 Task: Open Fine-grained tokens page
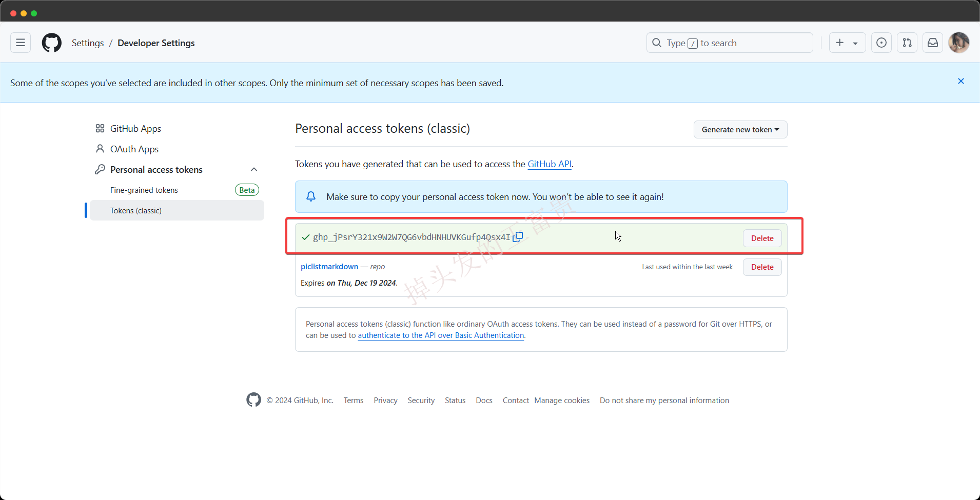tap(144, 190)
